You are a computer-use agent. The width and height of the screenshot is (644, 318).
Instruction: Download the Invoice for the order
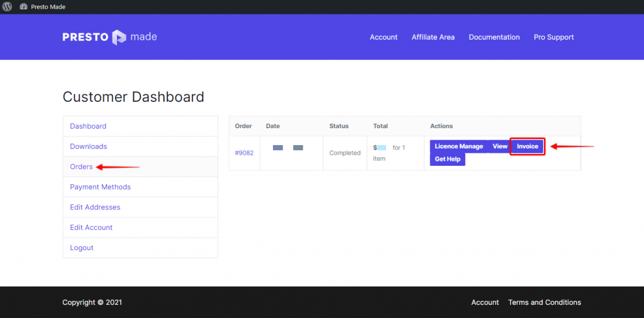pos(527,146)
